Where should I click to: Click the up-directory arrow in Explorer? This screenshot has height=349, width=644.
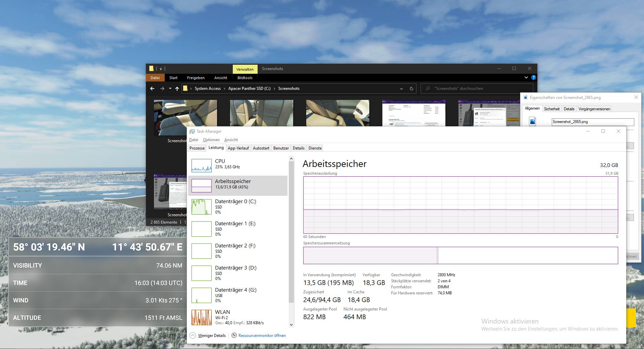coord(177,89)
